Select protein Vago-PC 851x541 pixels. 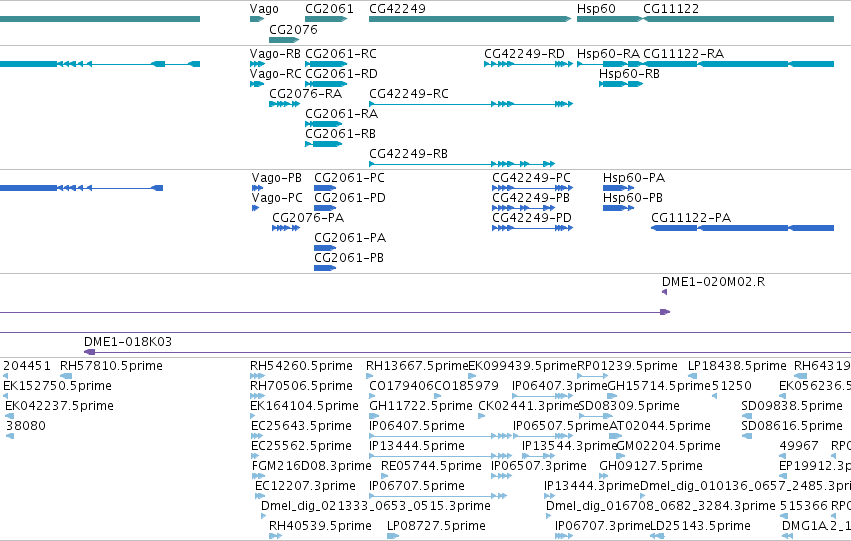click(277, 198)
